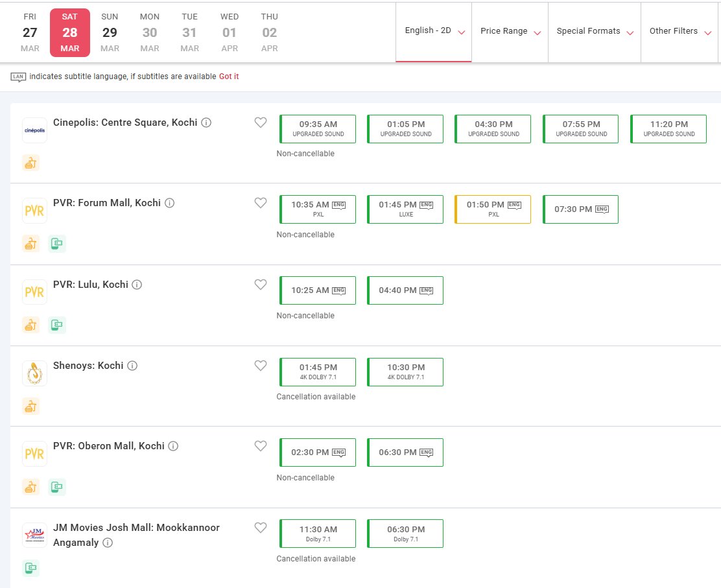Select Monday 30 Mar date
This screenshot has width=721, height=588.
point(150,32)
